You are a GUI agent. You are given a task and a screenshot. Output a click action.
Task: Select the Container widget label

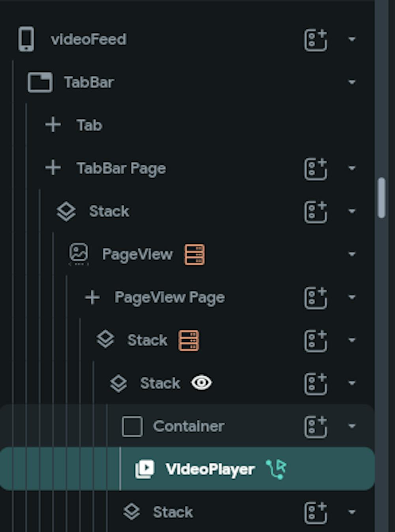click(x=188, y=427)
